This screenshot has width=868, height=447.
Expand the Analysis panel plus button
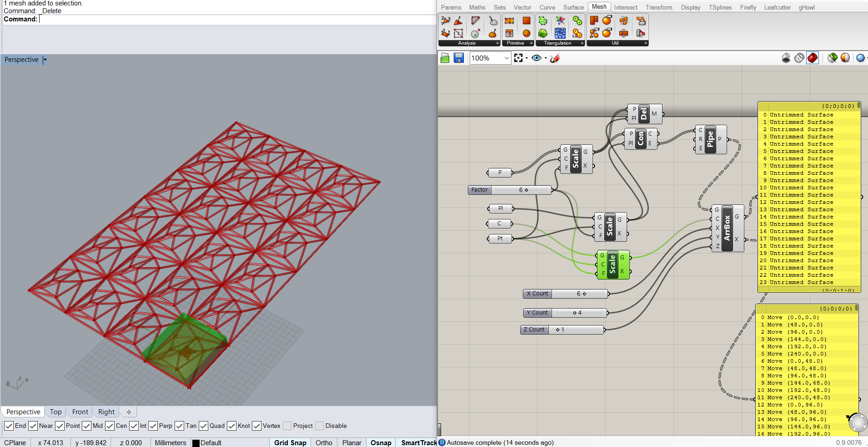point(497,43)
